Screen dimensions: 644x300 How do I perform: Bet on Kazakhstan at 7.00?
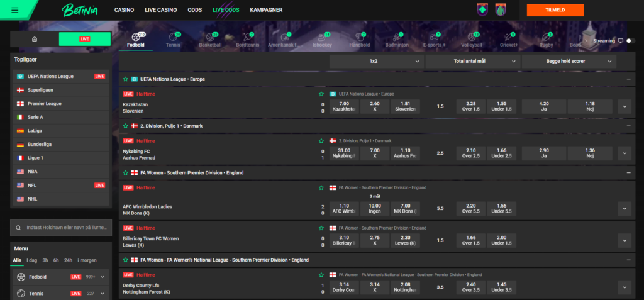click(344, 106)
